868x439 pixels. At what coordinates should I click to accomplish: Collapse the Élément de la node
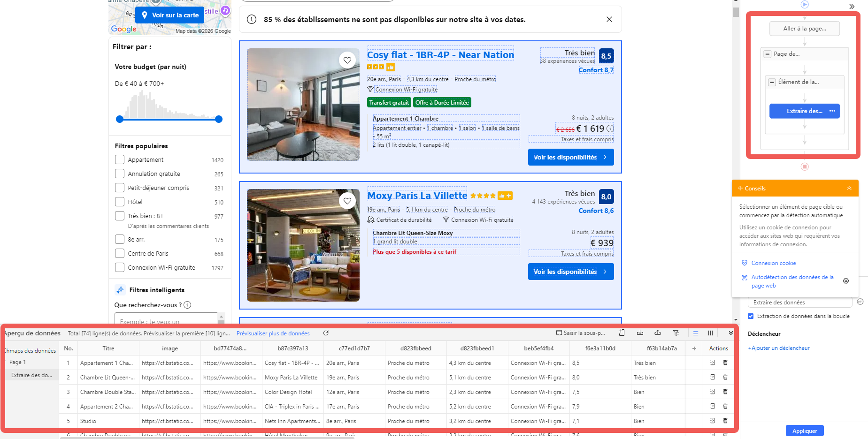click(772, 82)
